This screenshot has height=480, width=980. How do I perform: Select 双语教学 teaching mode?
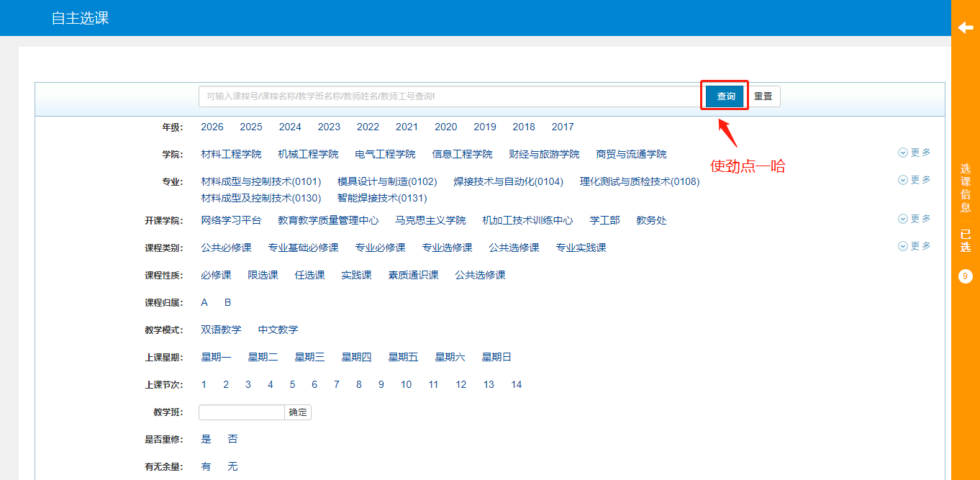221,330
